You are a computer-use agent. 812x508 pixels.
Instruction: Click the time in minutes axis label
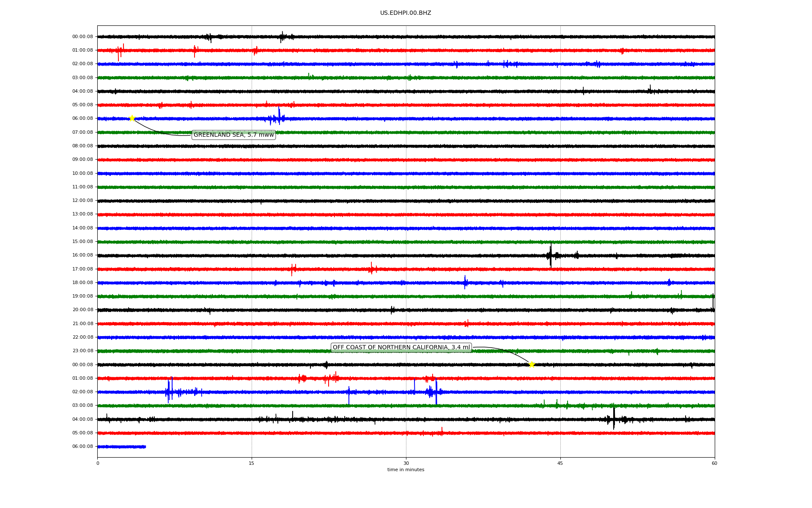pos(406,470)
